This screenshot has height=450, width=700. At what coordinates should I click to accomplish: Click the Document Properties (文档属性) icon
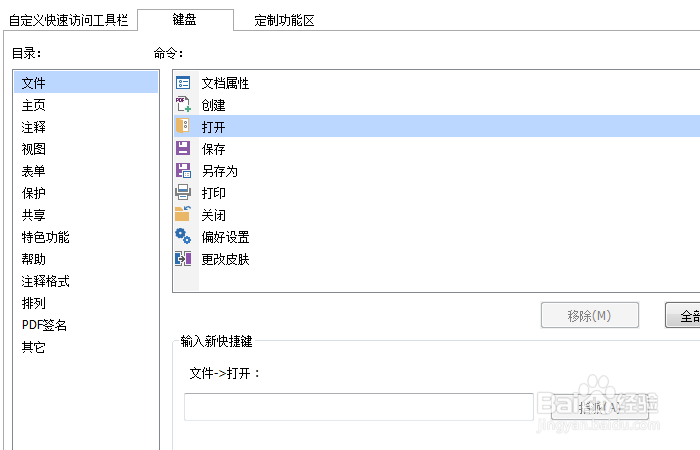point(183,83)
